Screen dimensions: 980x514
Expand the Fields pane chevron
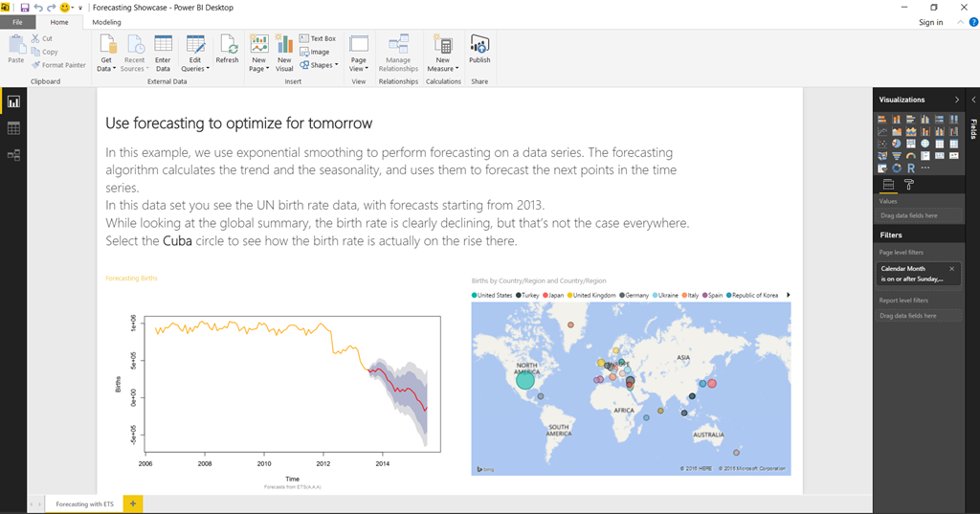tap(973, 100)
